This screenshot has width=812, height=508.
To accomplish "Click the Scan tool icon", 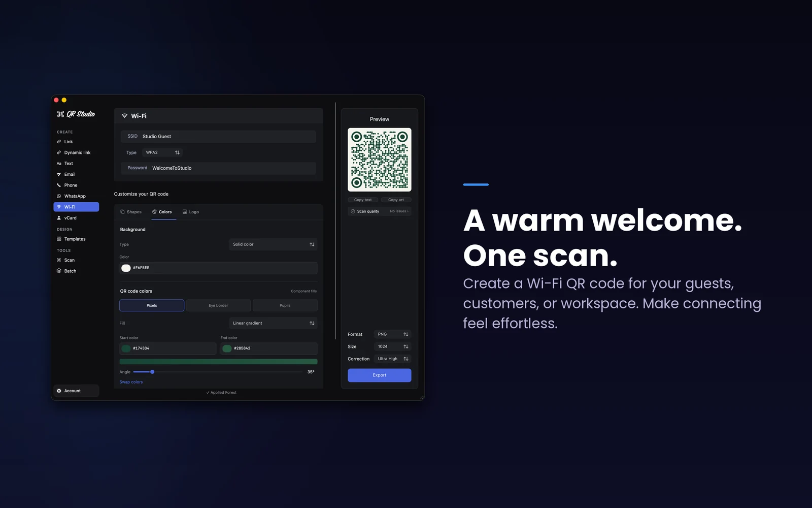I will (x=59, y=260).
